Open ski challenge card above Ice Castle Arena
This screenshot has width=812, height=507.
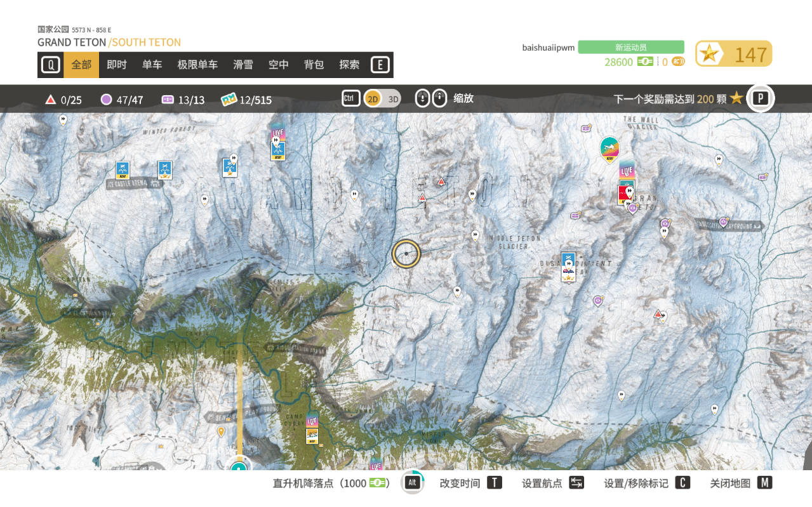click(x=123, y=170)
